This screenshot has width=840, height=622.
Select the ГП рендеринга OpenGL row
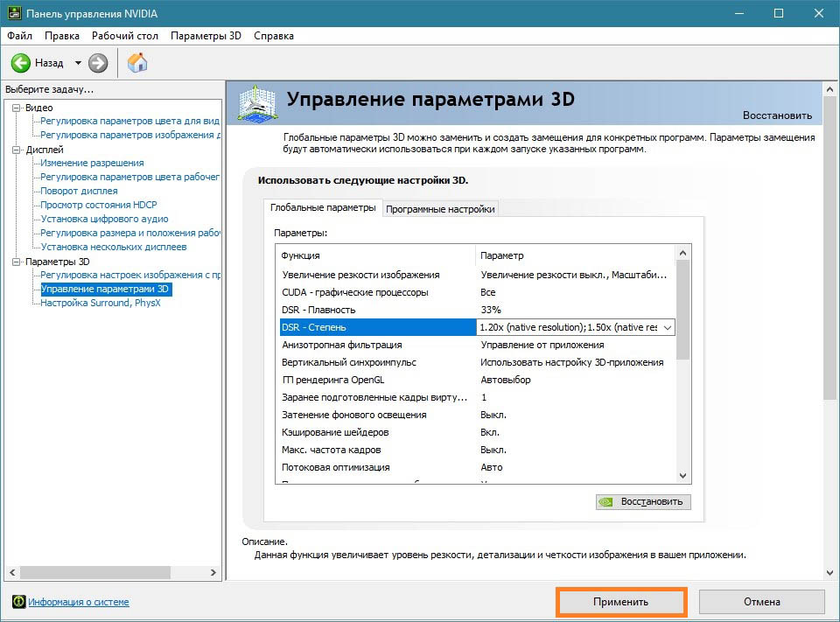477,380
